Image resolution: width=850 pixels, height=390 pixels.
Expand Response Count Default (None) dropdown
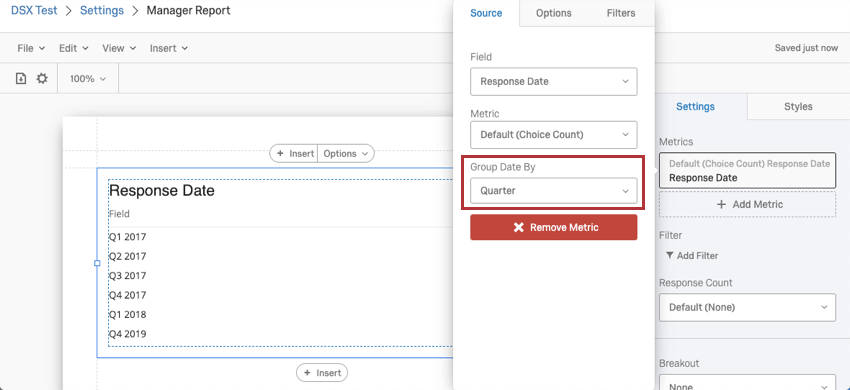(x=747, y=307)
